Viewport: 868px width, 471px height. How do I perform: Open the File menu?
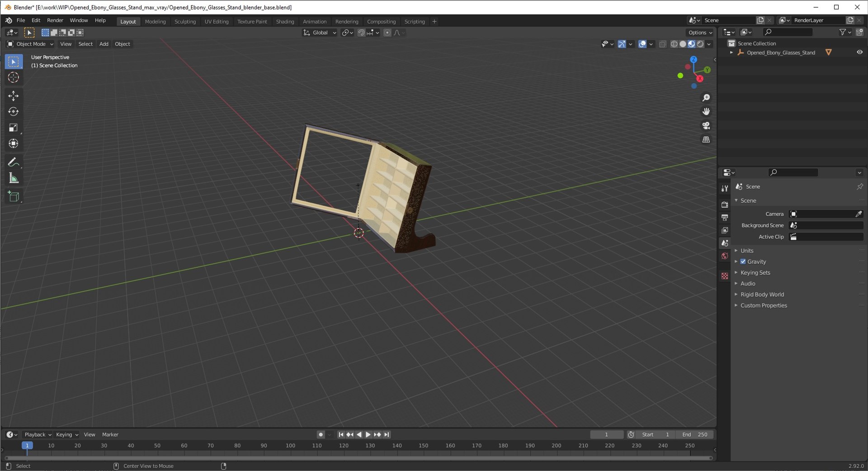21,20
